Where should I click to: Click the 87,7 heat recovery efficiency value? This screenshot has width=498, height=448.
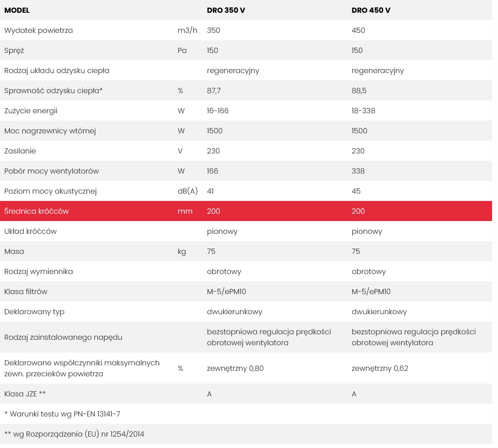(x=214, y=90)
